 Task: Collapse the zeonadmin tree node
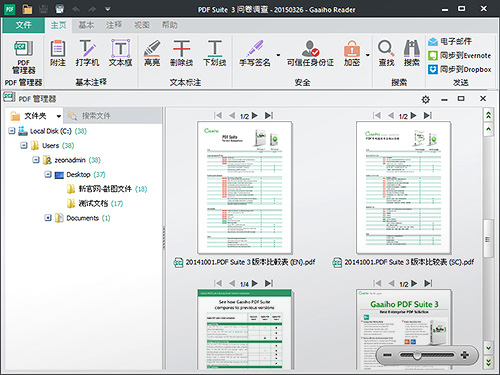(36, 160)
